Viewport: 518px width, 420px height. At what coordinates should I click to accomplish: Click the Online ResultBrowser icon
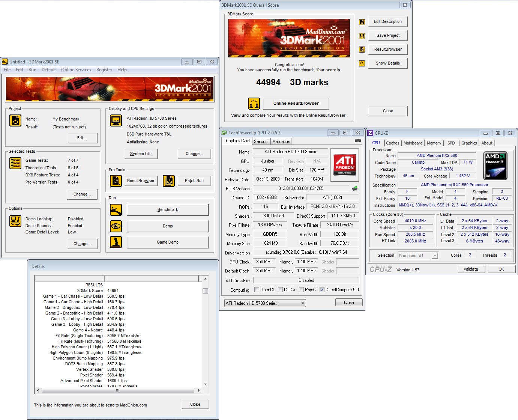click(254, 104)
